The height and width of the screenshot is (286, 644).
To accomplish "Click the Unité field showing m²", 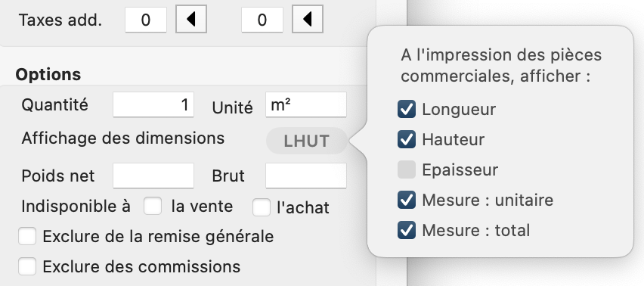I will [306, 104].
